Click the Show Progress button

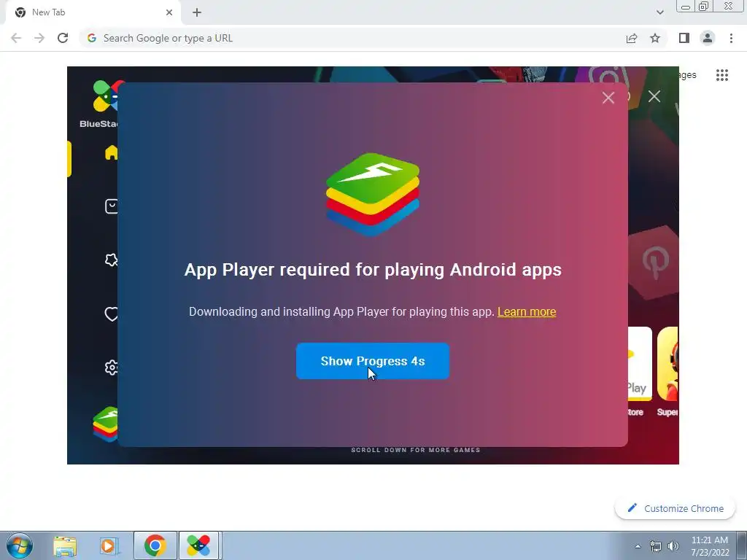(x=373, y=361)
